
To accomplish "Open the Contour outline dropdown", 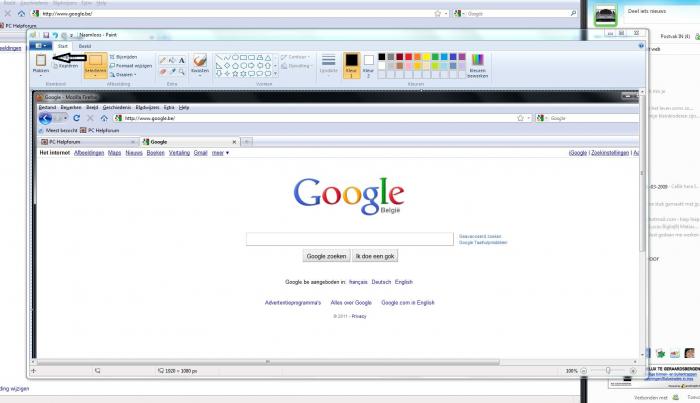I will [x=296, y=57].
